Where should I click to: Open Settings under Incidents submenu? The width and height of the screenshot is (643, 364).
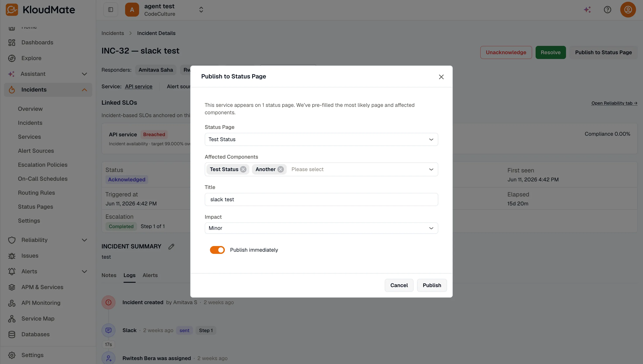pyautogui.click(x=29, y=221)
